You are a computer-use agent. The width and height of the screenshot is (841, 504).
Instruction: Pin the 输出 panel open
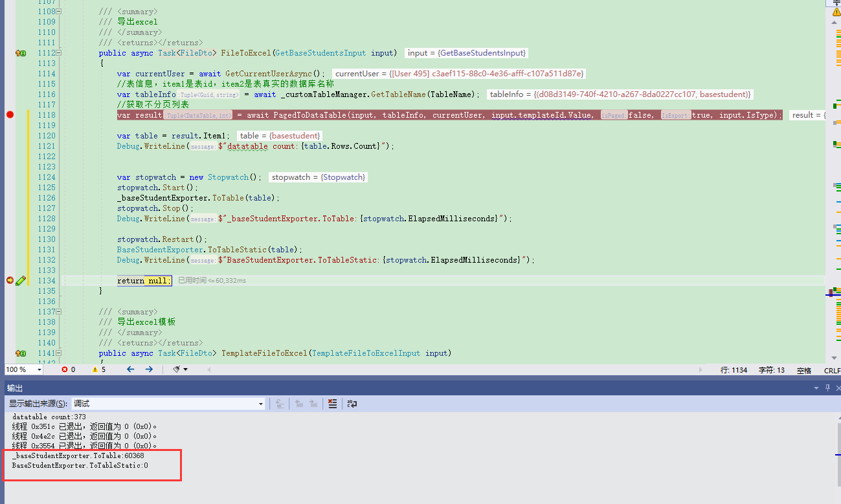tap(827, 387)
